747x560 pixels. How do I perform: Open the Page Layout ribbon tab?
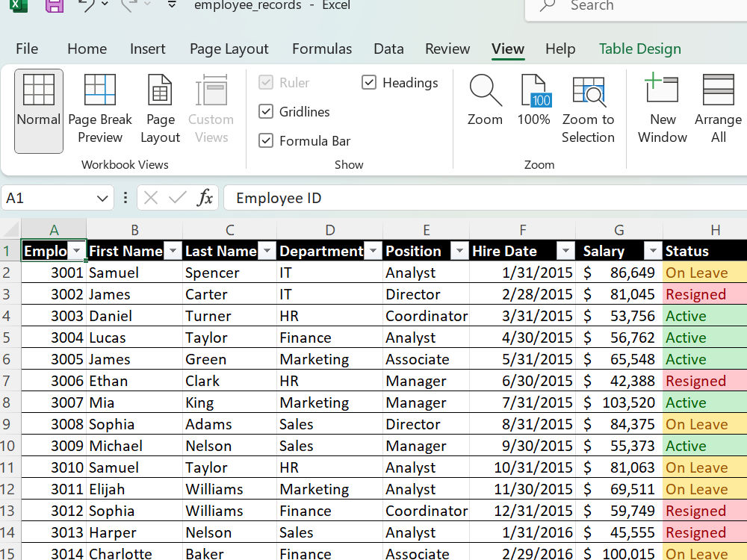coord(229,49)
